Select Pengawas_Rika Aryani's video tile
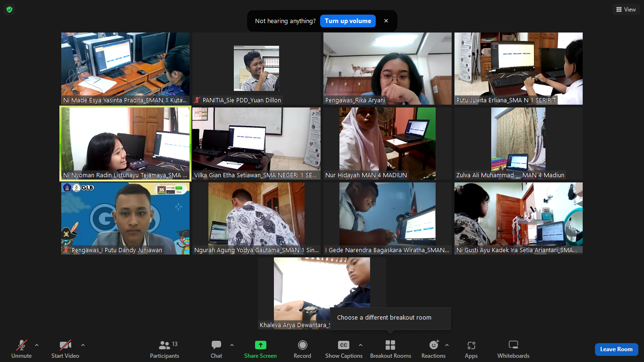Image resolution: width=644 pixels, height=362 pixels. click(387, 68)
